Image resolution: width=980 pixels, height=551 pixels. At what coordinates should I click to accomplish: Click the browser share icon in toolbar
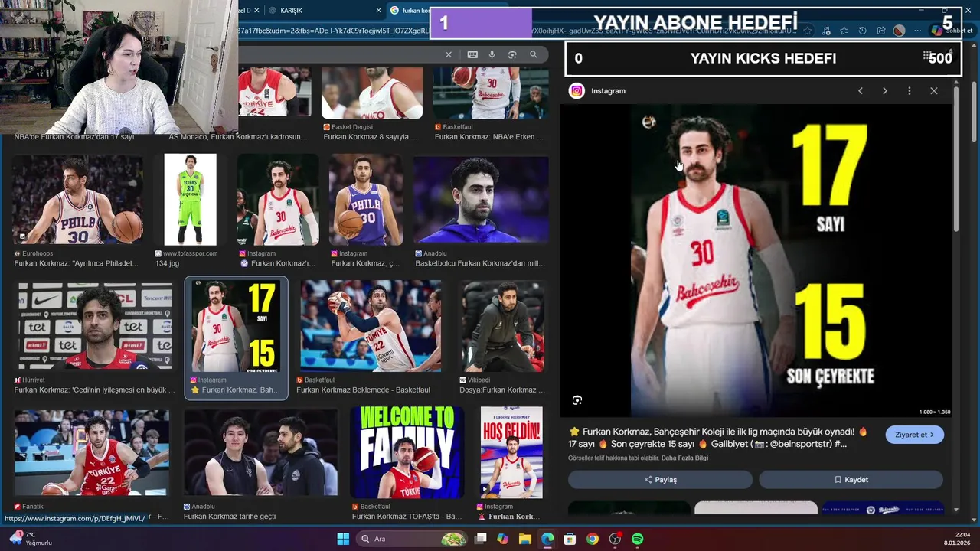880,31
